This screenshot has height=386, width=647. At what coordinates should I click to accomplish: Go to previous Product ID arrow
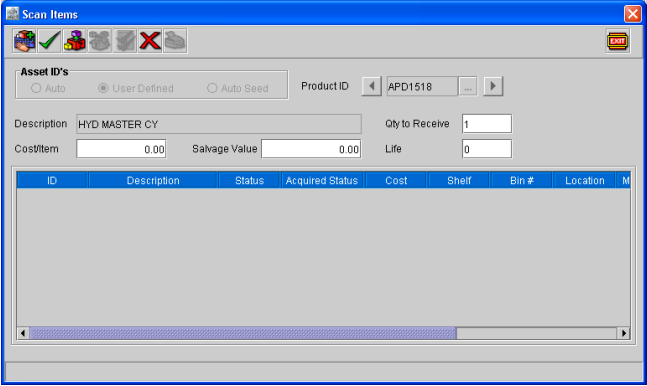click(x=371, y=86)
